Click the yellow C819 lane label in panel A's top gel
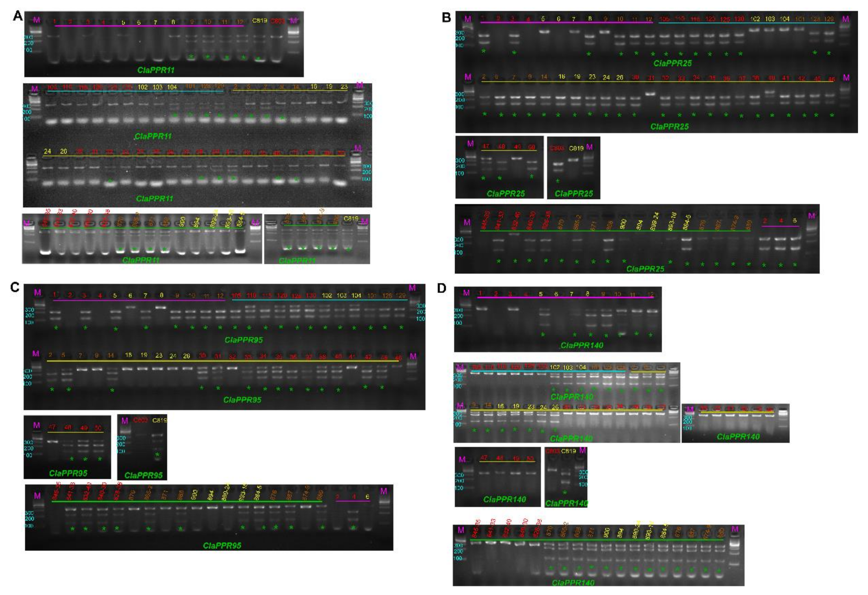This screenshot has width=868, height=595. [260, 21]
